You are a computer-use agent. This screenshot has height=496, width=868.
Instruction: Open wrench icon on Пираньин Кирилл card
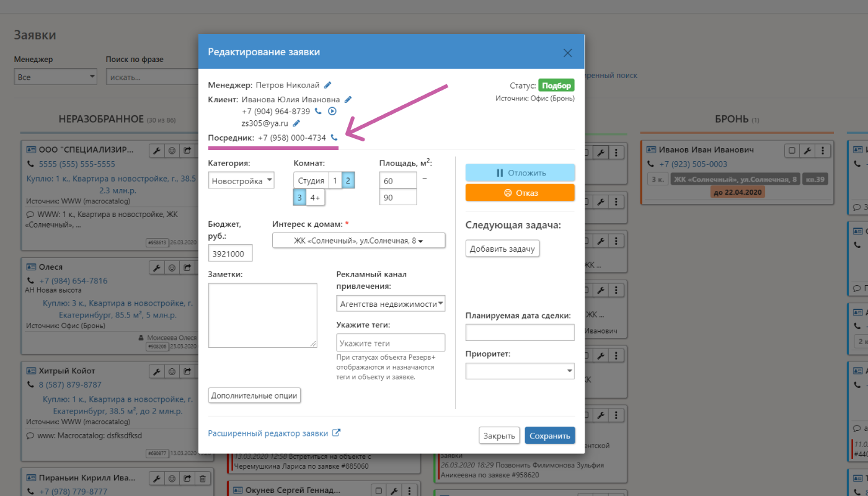[x=157, y=479]
